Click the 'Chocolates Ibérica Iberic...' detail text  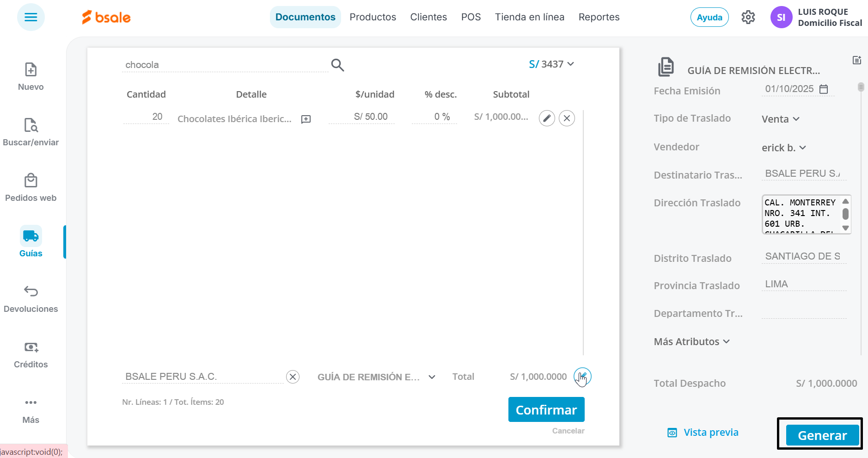234,119
